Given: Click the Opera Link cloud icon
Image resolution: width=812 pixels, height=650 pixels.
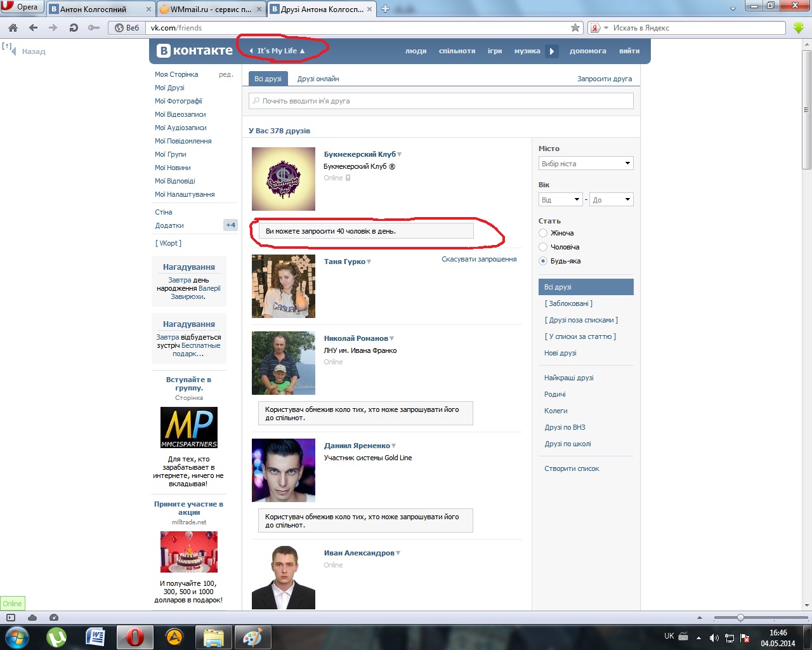Looking at the screenshot, I should (x=32, y=618).
